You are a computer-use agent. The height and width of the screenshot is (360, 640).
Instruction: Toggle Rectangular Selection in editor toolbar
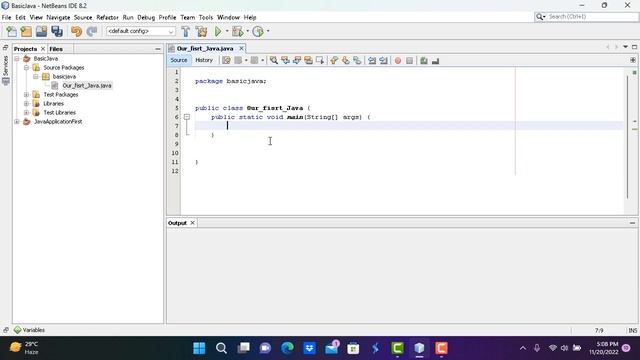(x=320, y=60)
